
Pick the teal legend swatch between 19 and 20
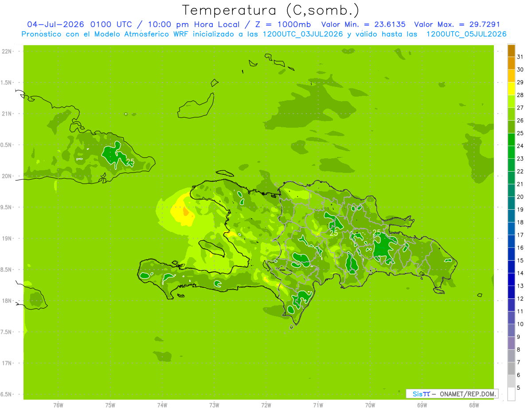(x=511, y=203)
